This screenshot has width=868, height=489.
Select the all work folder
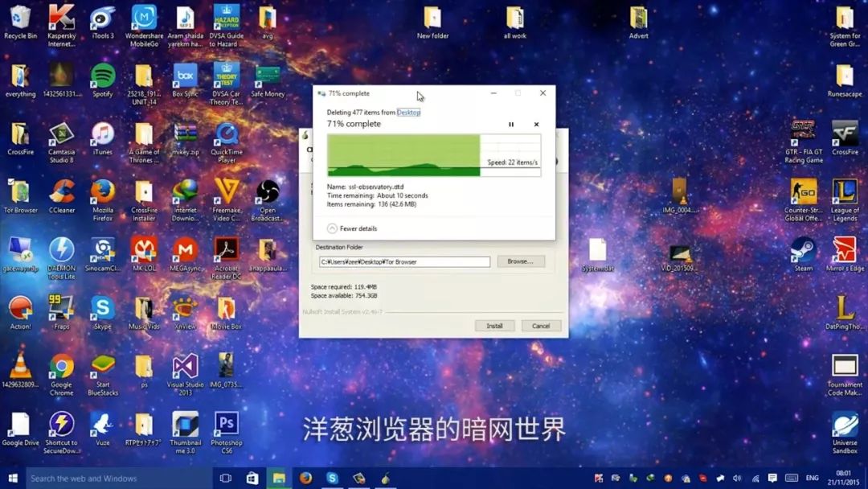tap(515, 23)
